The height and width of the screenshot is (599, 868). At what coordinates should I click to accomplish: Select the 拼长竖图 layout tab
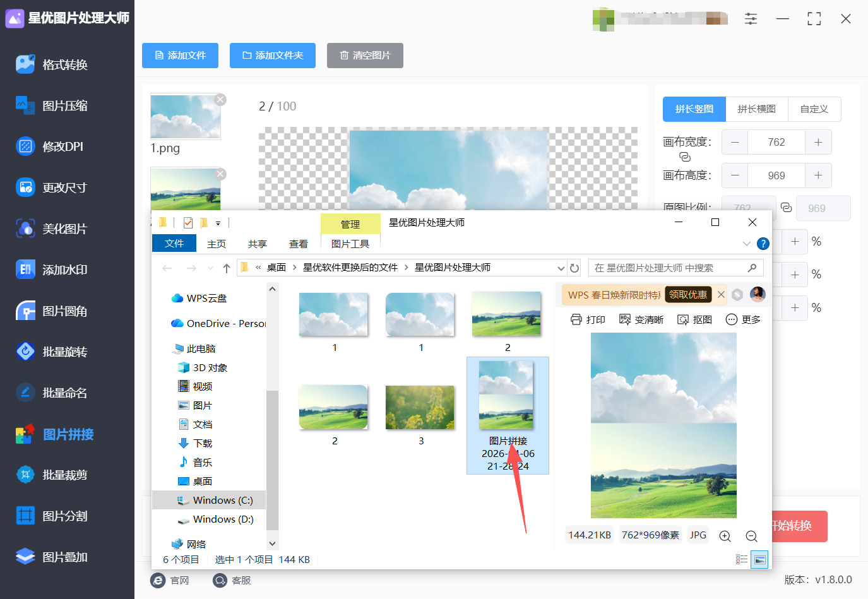[x=694, y=109]
